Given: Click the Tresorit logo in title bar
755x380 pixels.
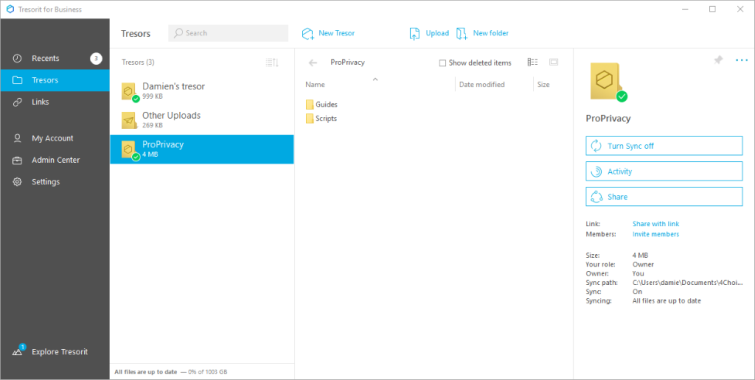Looking at the screenshot, I should pos(10,9).
